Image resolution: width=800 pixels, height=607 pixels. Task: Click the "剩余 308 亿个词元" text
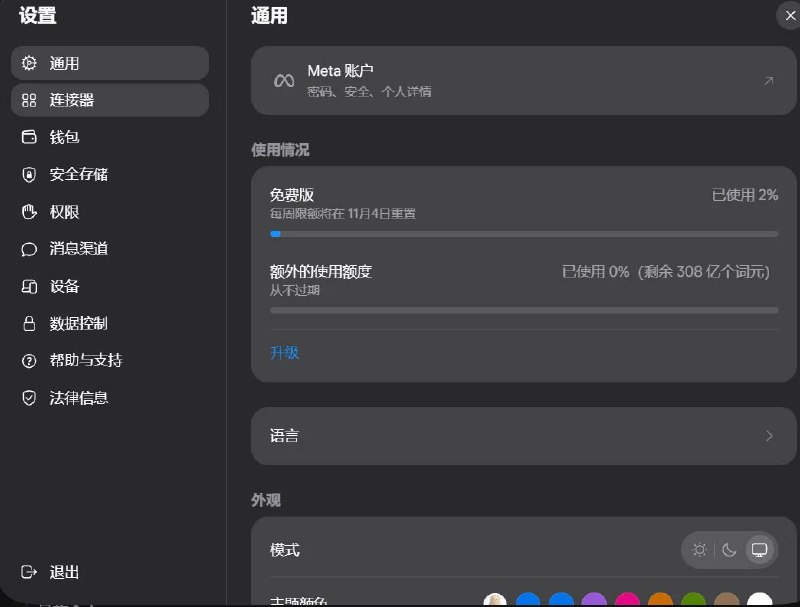point(704,271)
